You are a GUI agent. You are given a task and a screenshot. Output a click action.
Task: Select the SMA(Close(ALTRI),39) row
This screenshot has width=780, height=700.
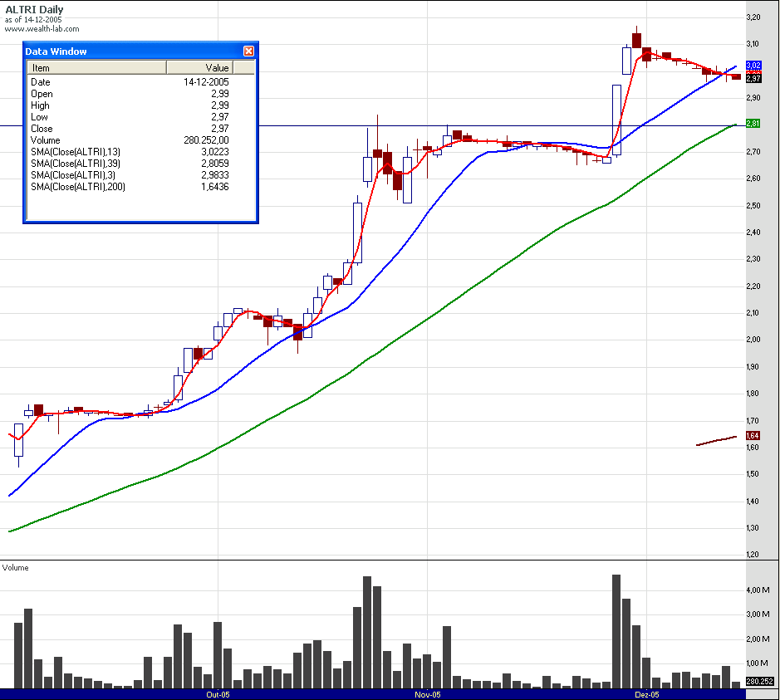130,164
